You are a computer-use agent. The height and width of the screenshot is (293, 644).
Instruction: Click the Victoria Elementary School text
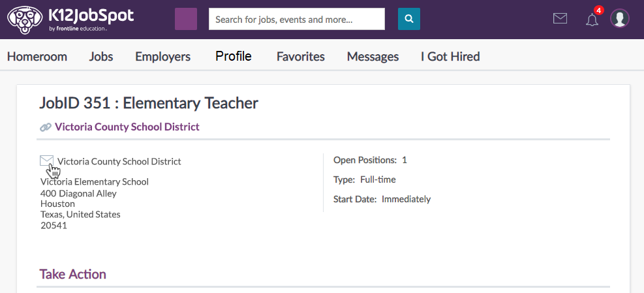tap(95, 181)
